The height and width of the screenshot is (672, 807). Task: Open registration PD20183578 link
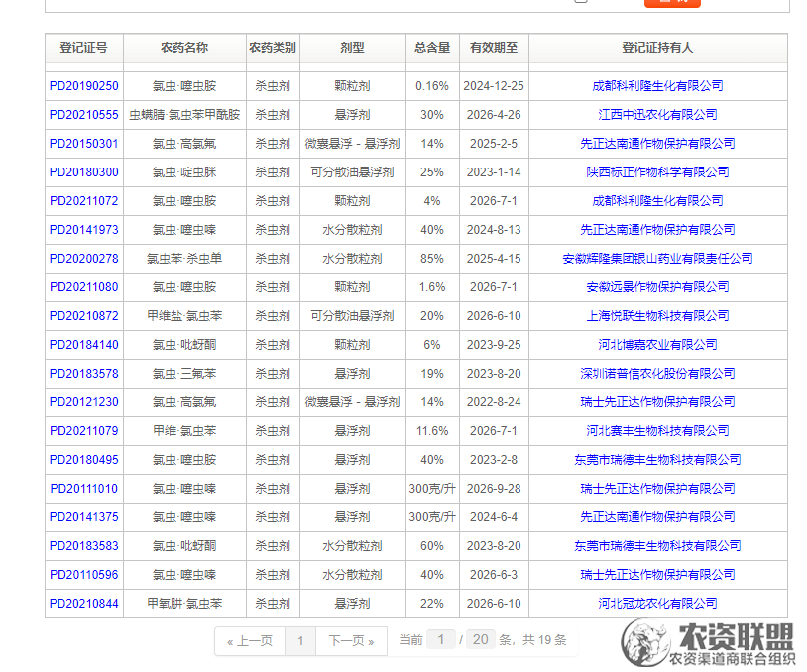click(84, 374)
